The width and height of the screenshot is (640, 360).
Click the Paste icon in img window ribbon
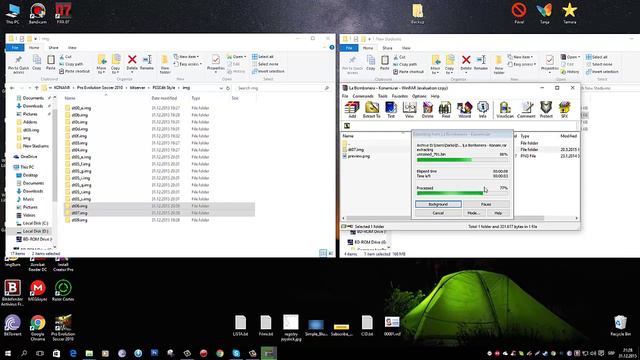pos(51,62)
